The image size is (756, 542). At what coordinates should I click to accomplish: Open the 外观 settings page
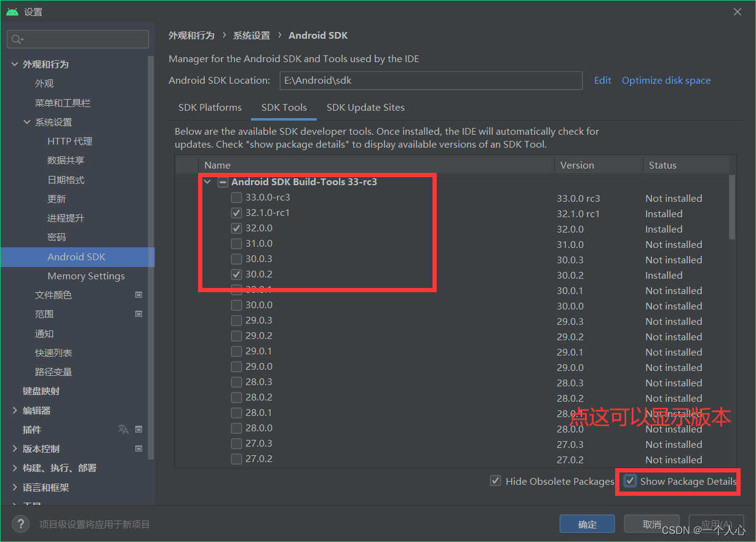click(x=44, y=84)
